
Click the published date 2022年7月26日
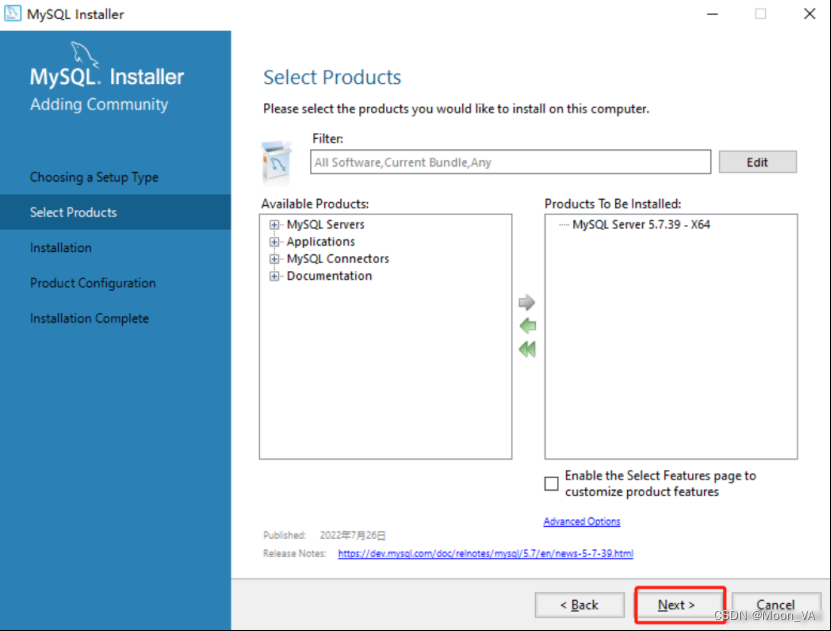click(352, 535)
